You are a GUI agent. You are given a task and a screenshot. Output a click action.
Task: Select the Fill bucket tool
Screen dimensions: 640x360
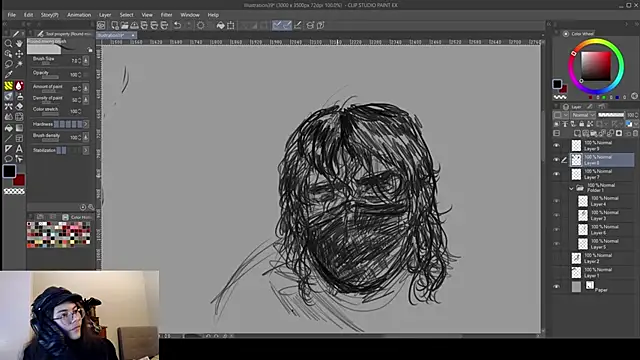8,128
